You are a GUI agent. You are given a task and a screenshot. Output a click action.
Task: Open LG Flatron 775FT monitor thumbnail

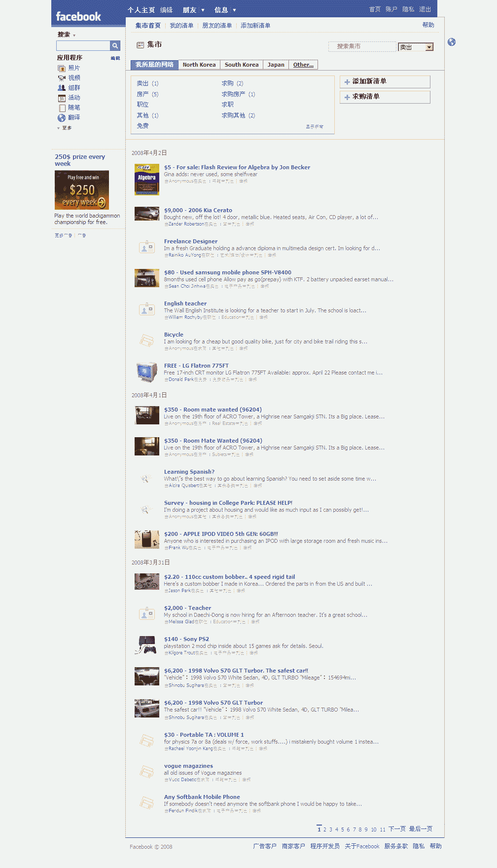pos(146,372)
